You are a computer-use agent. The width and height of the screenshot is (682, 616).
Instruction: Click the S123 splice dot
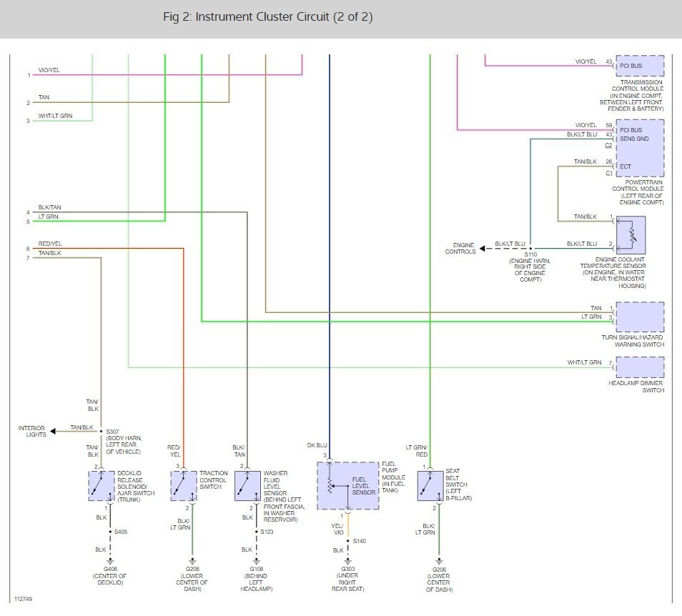coord(256,532)
